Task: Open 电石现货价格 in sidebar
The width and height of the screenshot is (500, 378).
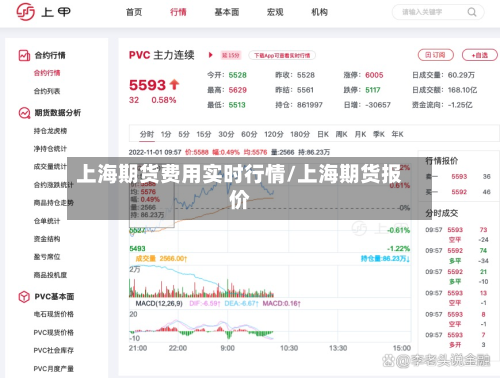Action: coord(54,314)
